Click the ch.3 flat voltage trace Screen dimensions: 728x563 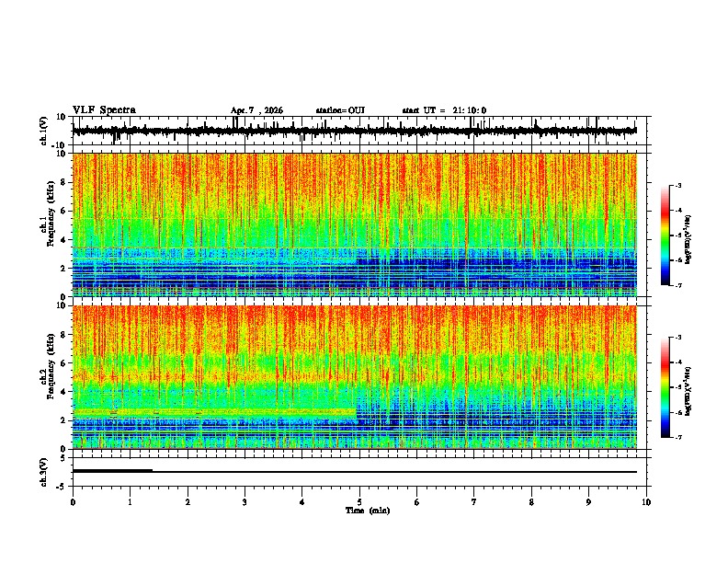coord(354,472)
